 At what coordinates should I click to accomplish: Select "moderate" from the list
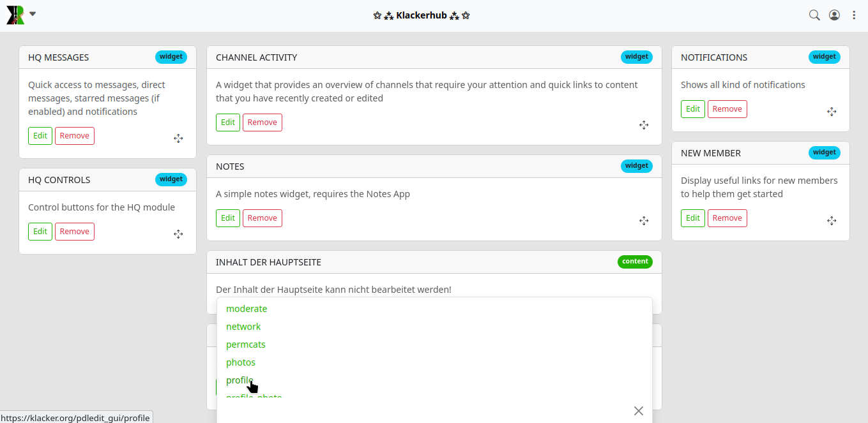[247, 309]
